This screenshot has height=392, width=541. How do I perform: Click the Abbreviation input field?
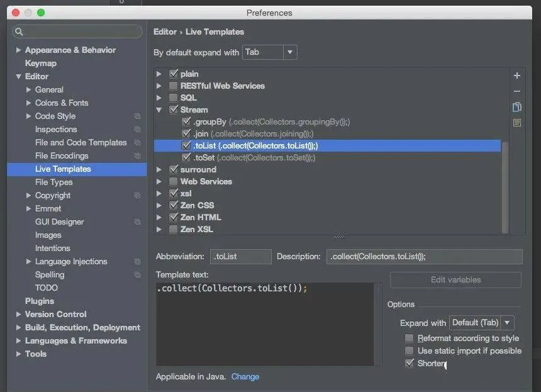[x=240, y=256]
